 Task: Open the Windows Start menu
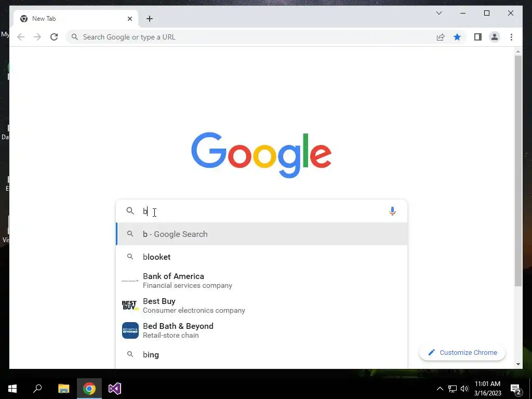12,389
